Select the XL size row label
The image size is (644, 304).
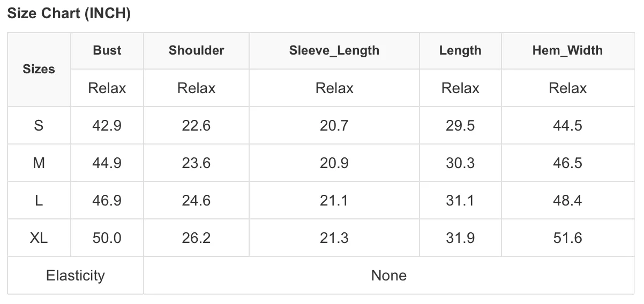[39, 238]
